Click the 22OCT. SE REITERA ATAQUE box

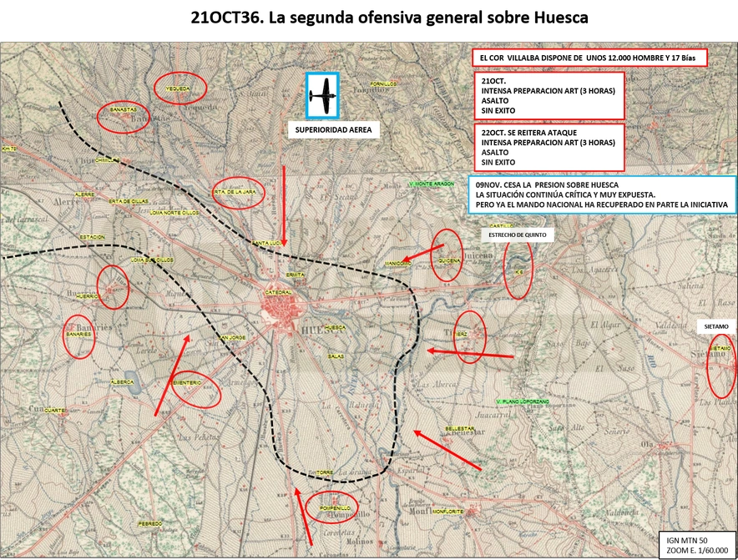point(548,147)
